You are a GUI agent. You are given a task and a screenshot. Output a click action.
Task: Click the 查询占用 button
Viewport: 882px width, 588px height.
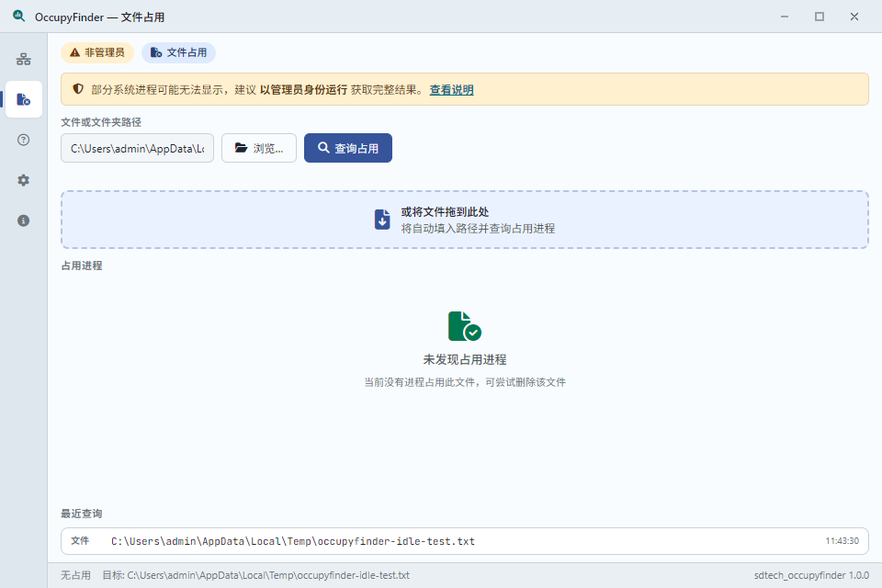pyautogui.click(x=348, y=148)
